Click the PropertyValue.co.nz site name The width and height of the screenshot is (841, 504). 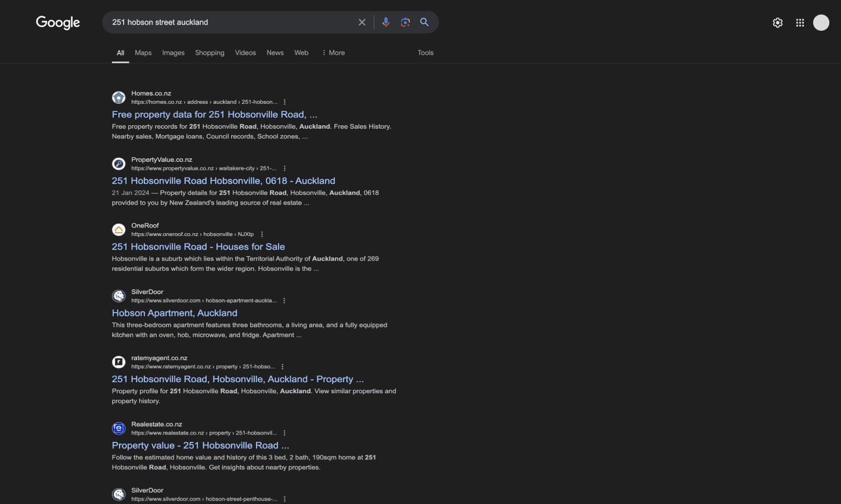pos(161,159)
